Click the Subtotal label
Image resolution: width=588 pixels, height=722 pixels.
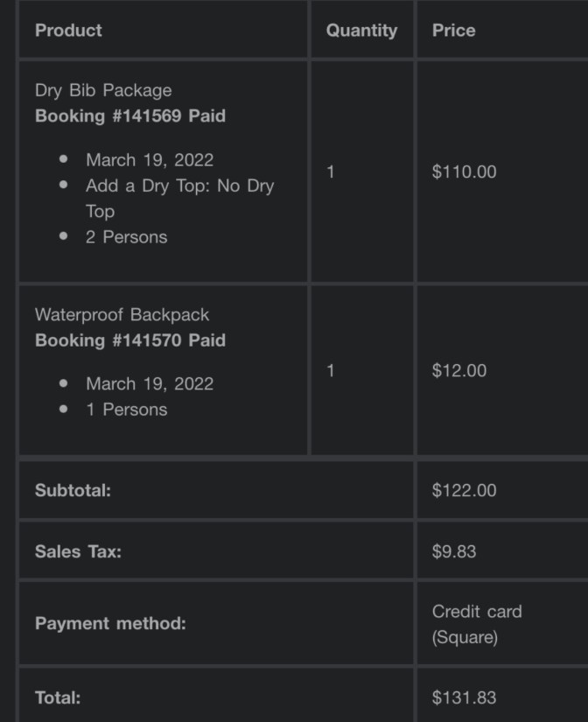[73, 490]
